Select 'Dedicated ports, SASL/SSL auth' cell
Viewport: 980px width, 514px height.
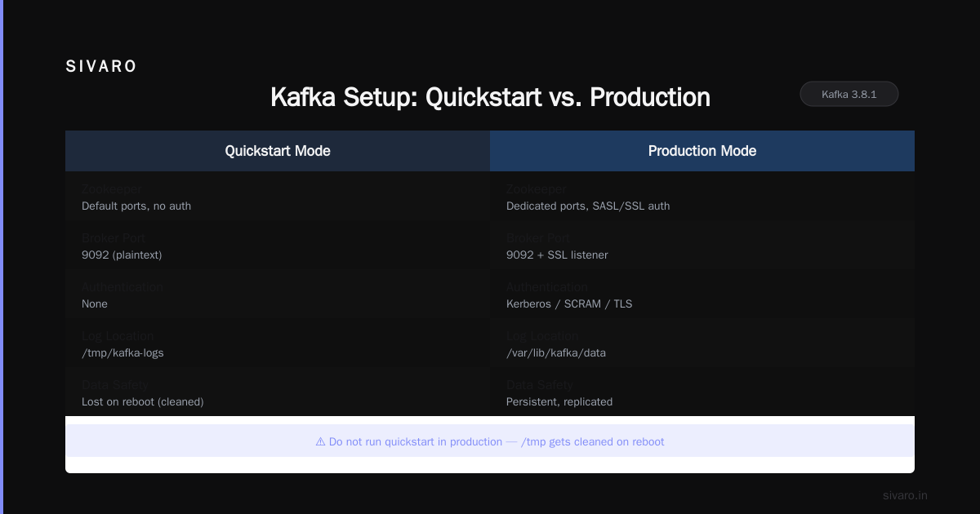pyautogui.click(x=588, y=206)
